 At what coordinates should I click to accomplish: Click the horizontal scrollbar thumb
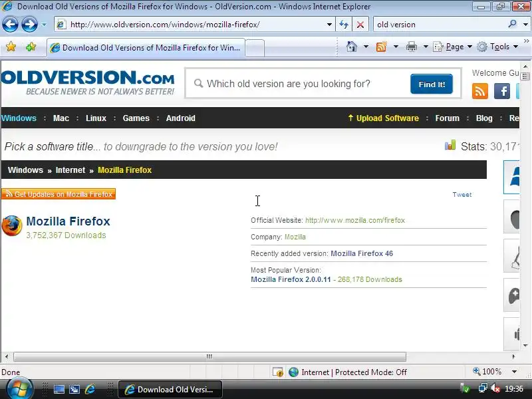(209, 356)
